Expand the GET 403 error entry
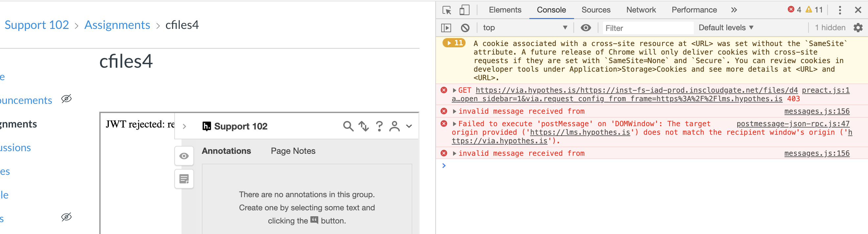This screenshot has height=234, width=868. (x=454, y=90)
